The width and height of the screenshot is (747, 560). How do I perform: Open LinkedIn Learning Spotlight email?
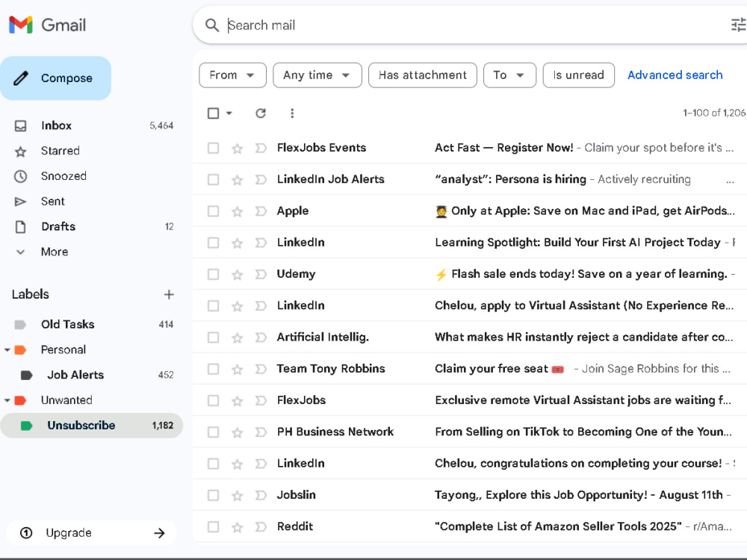pyautogui.click(x=470, y=243)
